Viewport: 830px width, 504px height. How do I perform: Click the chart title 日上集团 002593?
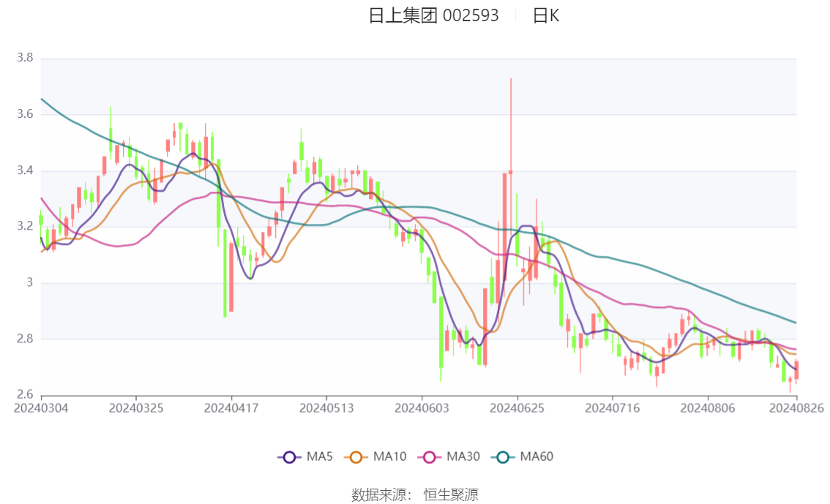433,15
